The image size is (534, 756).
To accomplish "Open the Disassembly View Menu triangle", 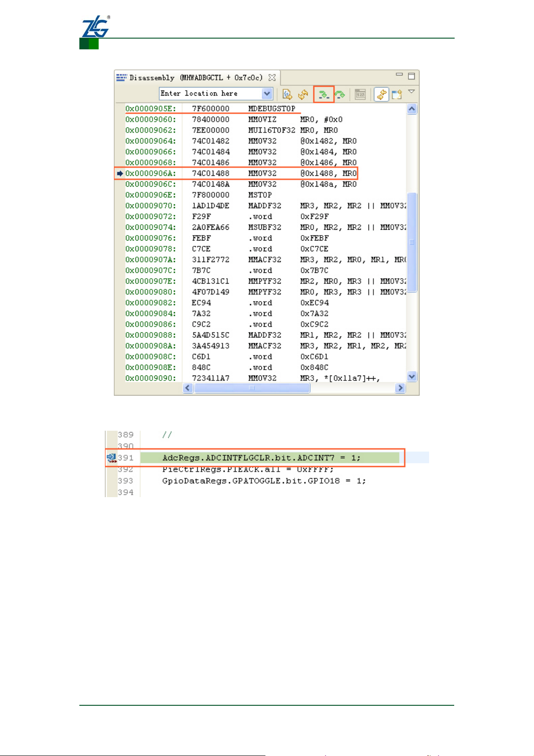I will pyautogui.click(x=411, y=92).
